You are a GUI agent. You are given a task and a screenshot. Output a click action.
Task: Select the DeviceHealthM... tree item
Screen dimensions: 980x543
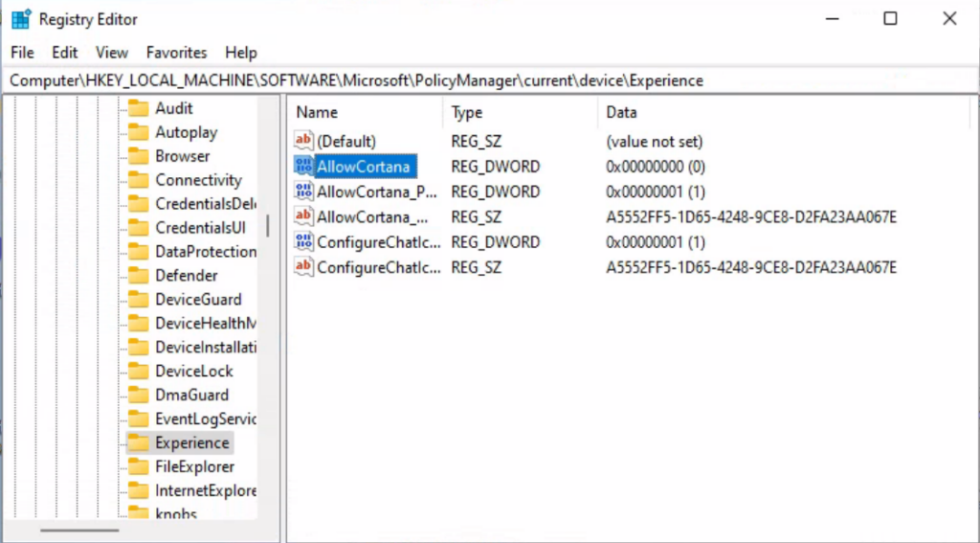tap(206, 324)
